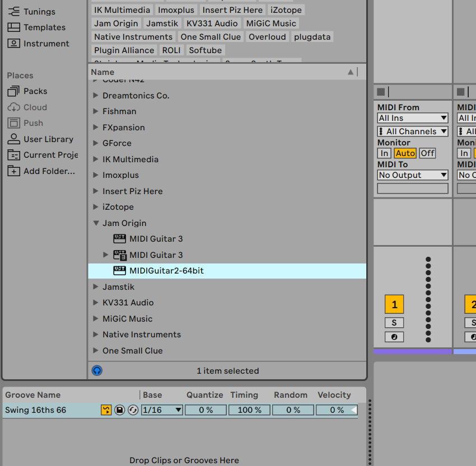Solo track 1 with the S button
The image size is (476, 466).
(x=394, y=323)
